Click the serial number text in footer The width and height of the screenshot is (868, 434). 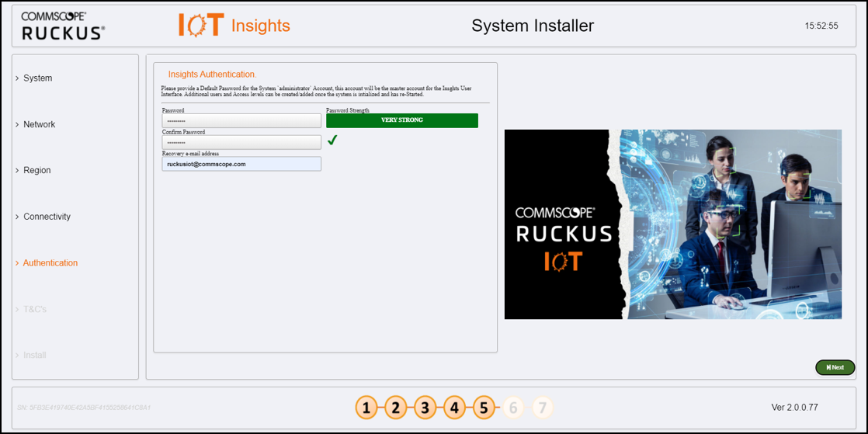pos(84,408)
